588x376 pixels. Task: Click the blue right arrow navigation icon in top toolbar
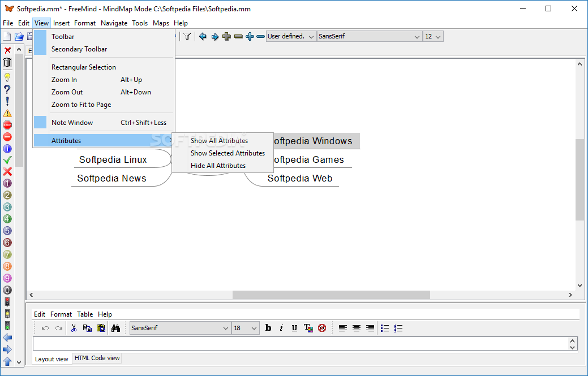click(215, 36)
